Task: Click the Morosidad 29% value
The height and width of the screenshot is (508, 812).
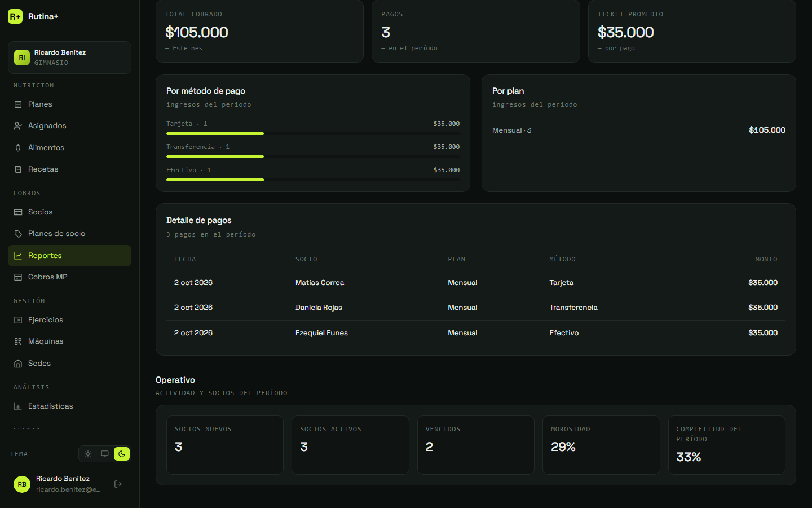Action: click(563, 447)
